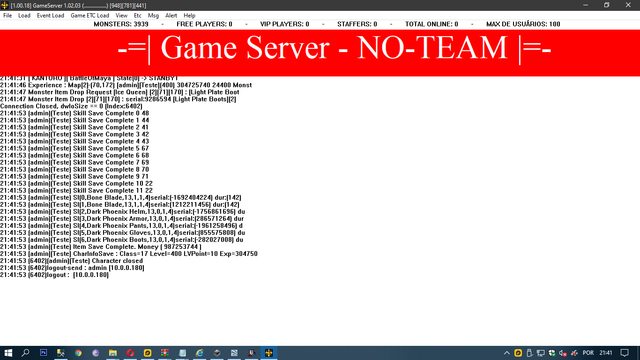Click the Ice Queen drop request log line
The image size is (640, 360).
pyautogui.click(x=120, y=92)
